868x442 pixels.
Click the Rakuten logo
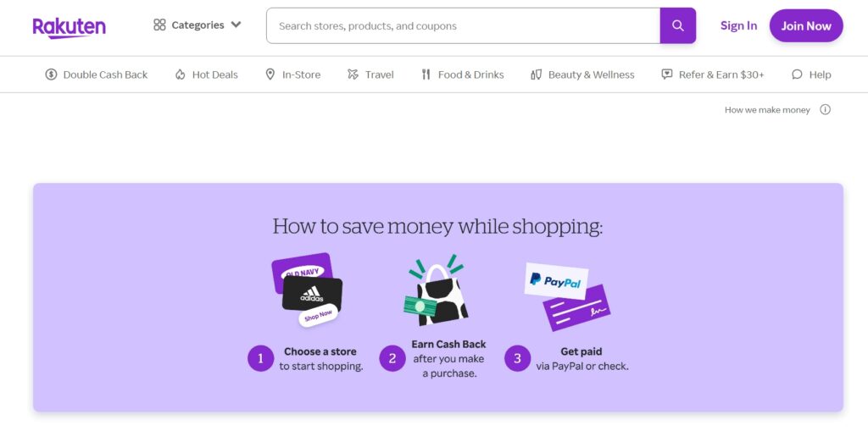[70, 27]
